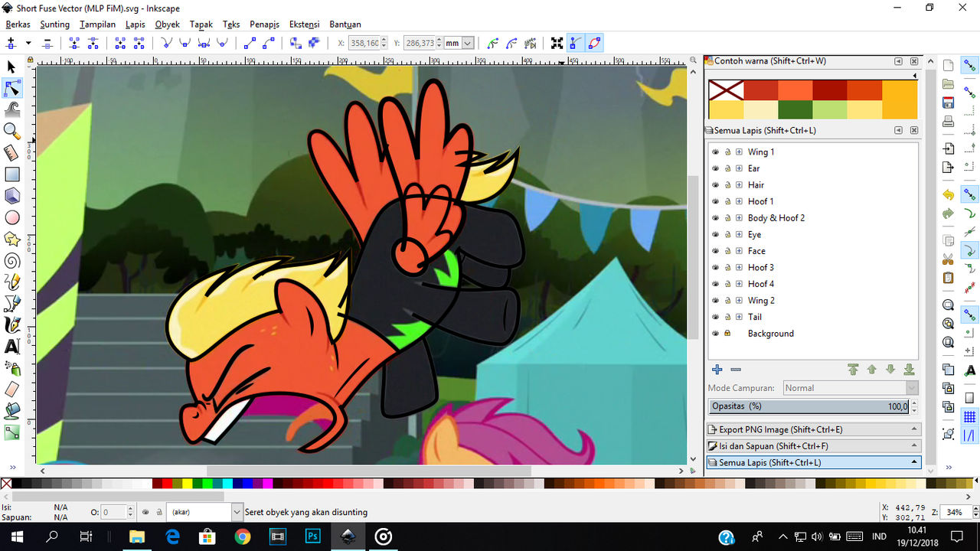Click the Print icon in right toolbar

tap(949, 122)
